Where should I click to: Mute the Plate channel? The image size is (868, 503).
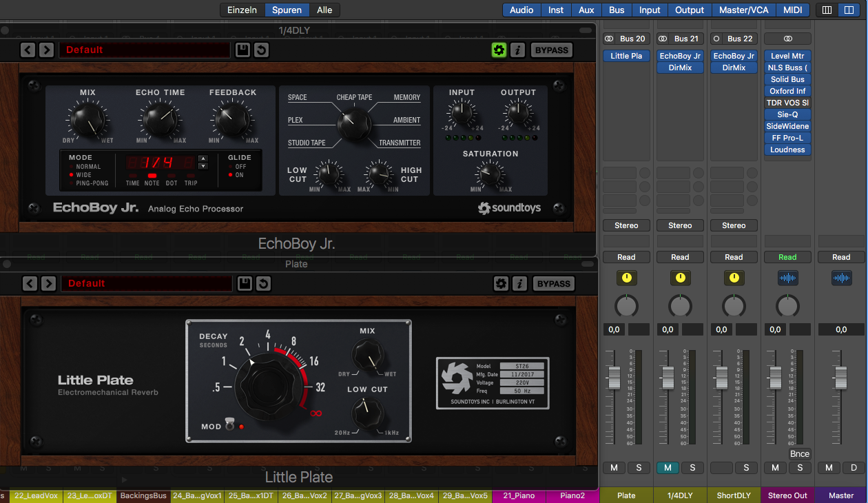point(614,468)
